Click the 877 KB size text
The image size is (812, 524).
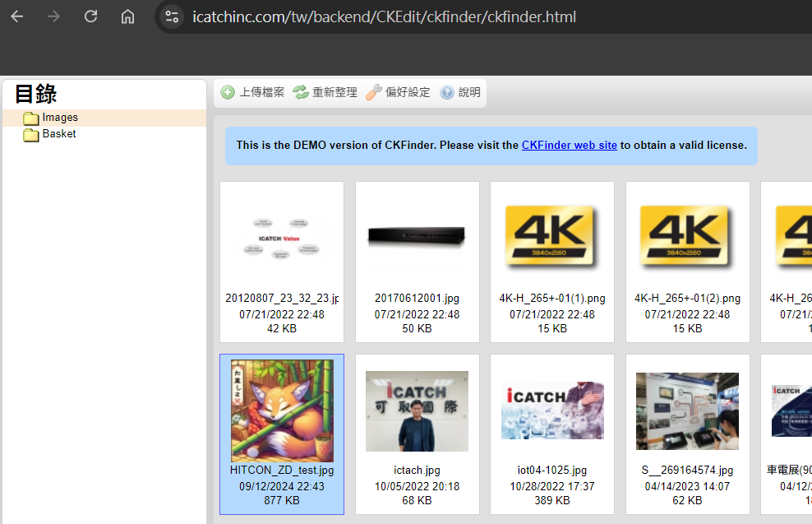coord(282,500)
